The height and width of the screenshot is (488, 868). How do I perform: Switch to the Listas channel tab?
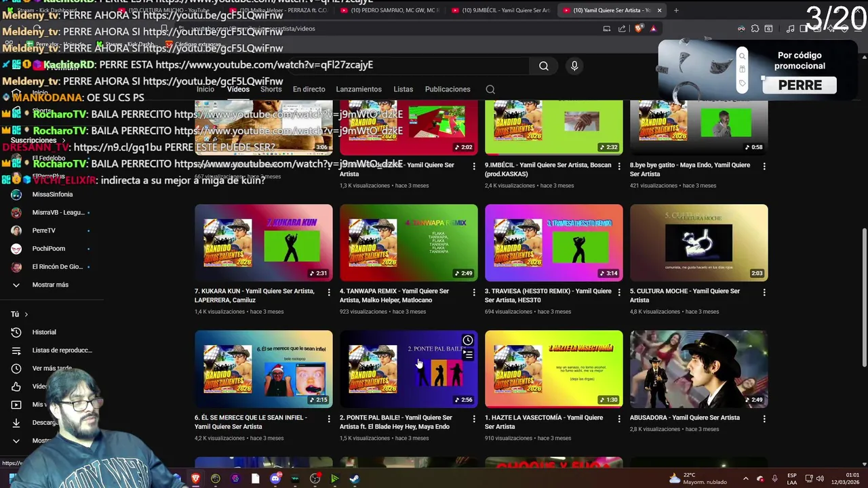pyautogui.click(x=403, y=89)
